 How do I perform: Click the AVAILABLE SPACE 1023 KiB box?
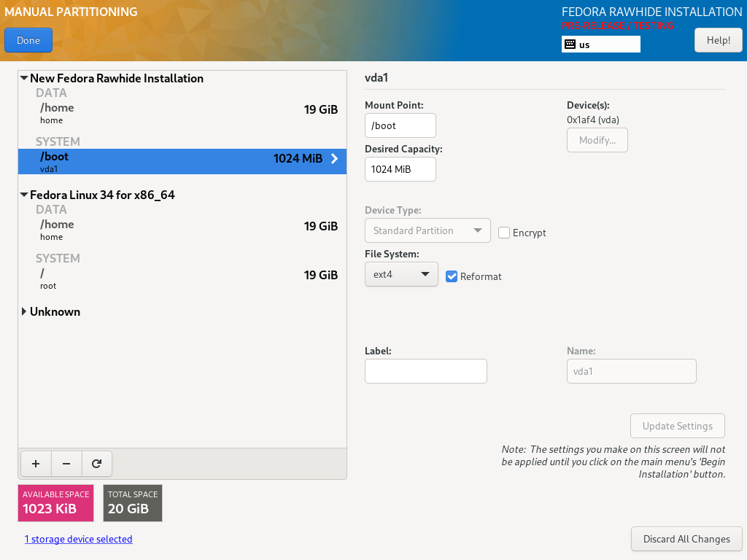55,503
